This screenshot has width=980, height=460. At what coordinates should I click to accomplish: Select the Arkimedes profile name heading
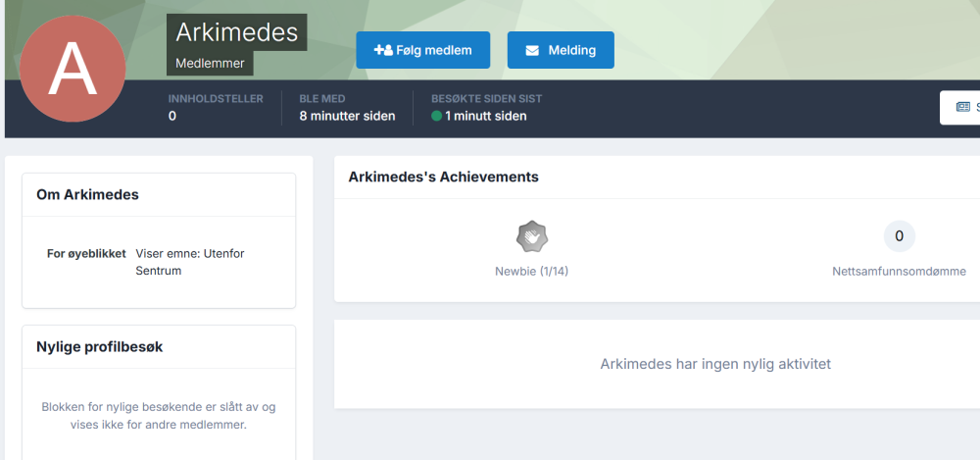(237, 32)
